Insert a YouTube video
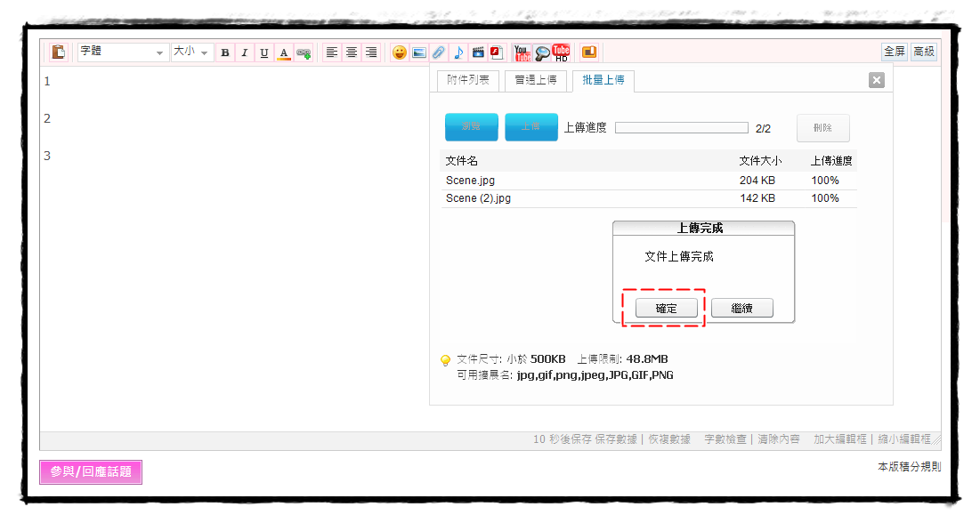 click(522, 52)
